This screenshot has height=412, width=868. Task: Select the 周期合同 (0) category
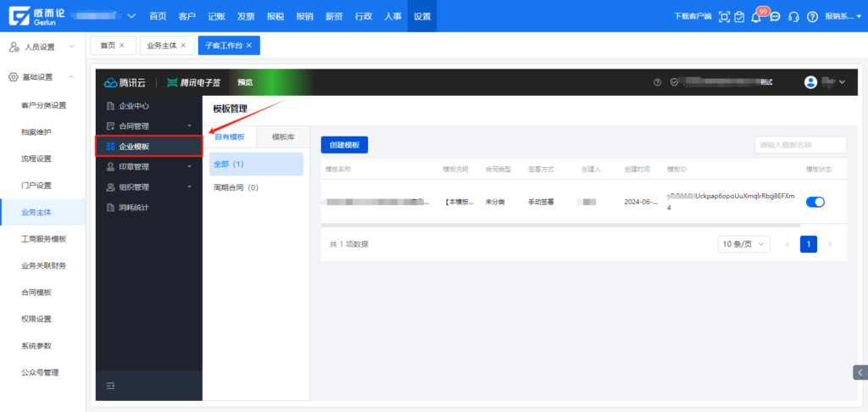point(256,187)
